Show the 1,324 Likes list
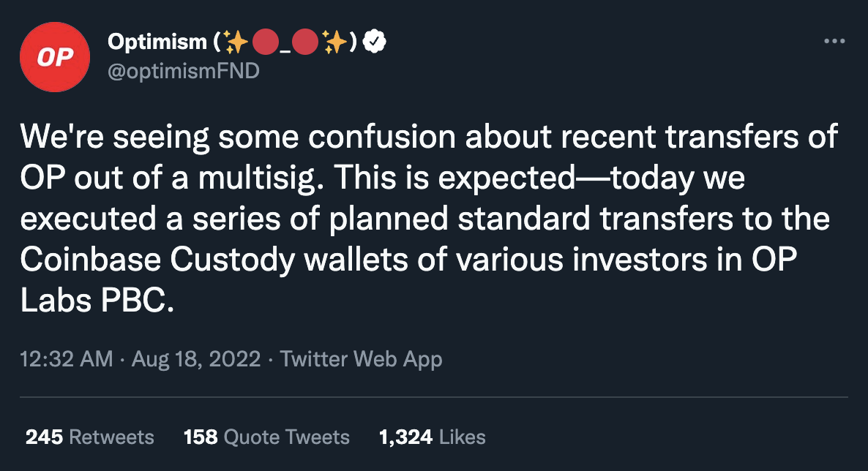The image size is (868, 471). (x=432, y=437)
